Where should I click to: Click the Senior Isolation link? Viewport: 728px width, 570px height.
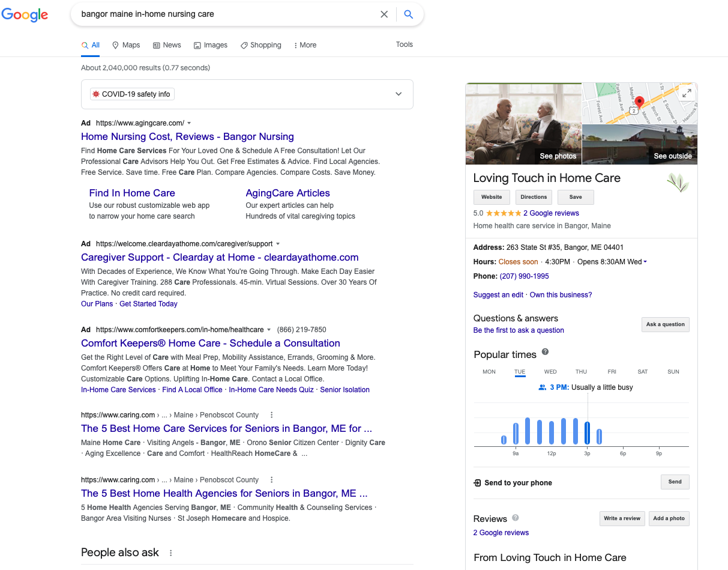click(344, 390)
